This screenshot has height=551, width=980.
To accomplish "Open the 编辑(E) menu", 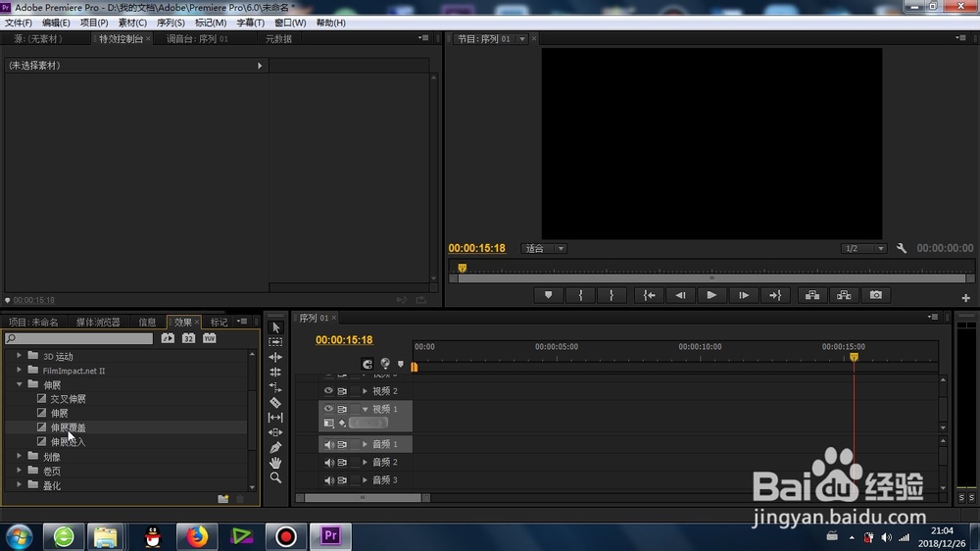I will click(56, 23).
